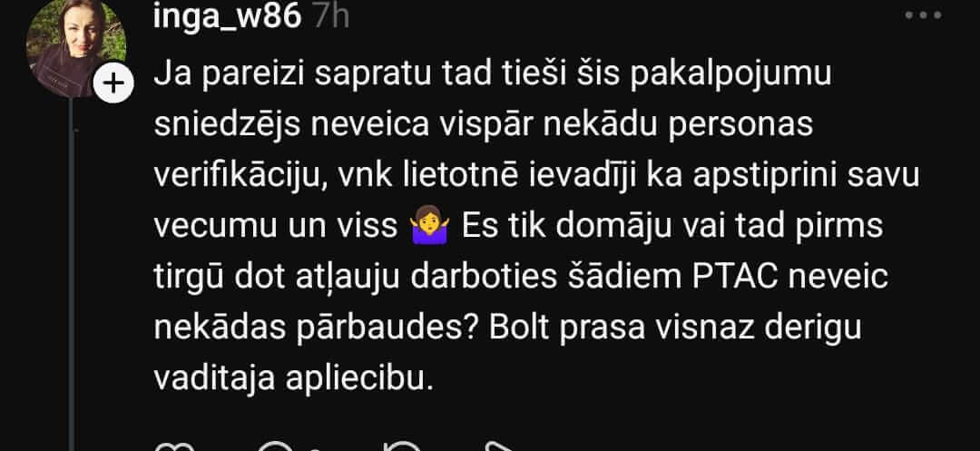Click the line starting 'nekādas pārbaudes?'
Image resolution: width=980 pixels, height=451 pixels.
(x=507, y=328)
